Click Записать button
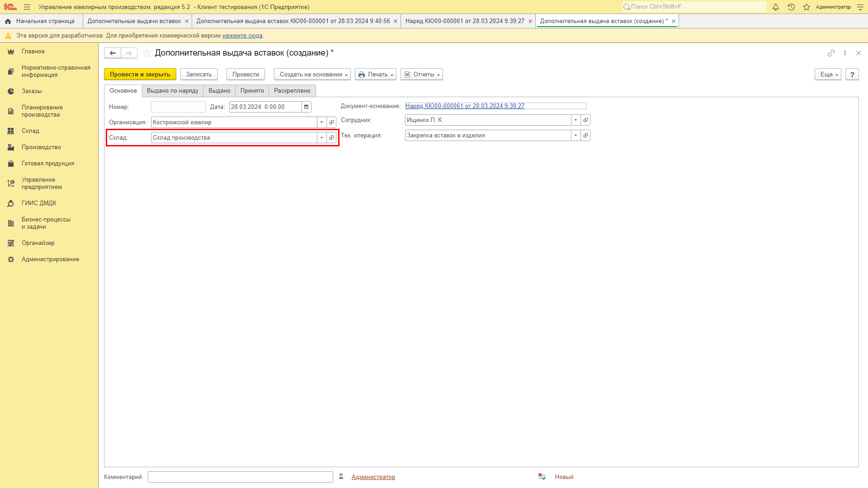Screen dimensions: 868x488 (199, 75)
